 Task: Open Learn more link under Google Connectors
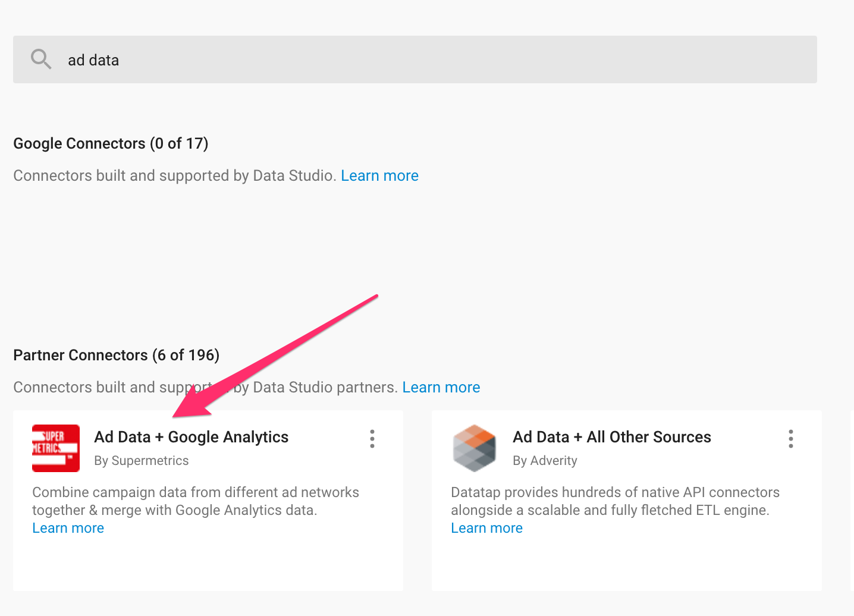[379, 175]
